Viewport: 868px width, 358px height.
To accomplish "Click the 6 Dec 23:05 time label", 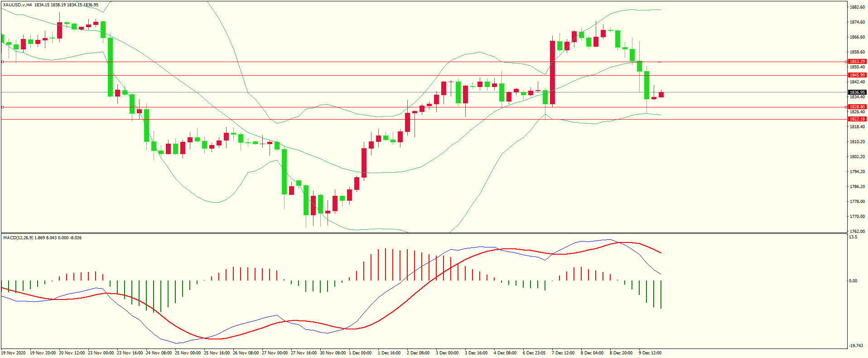I will click(534, 353).
